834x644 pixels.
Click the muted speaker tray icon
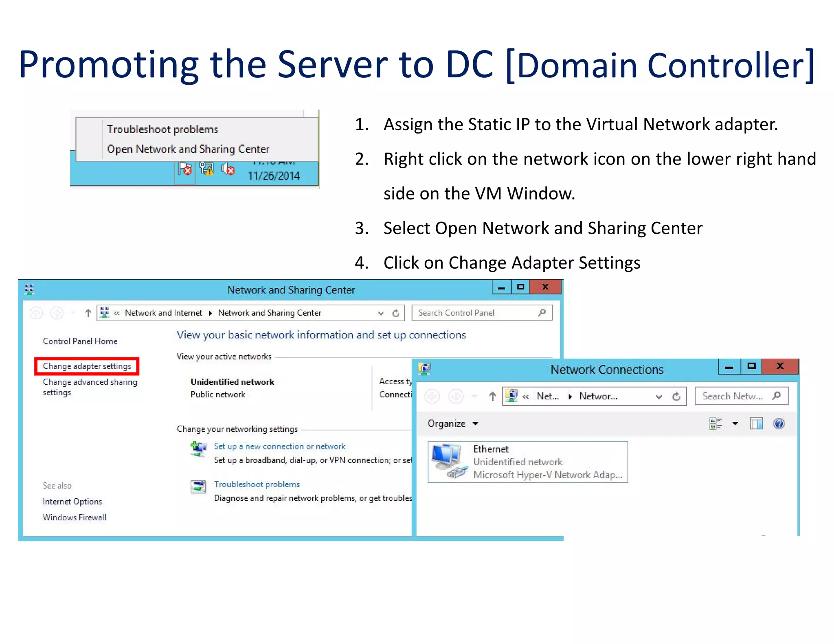[x=228, y=169]
